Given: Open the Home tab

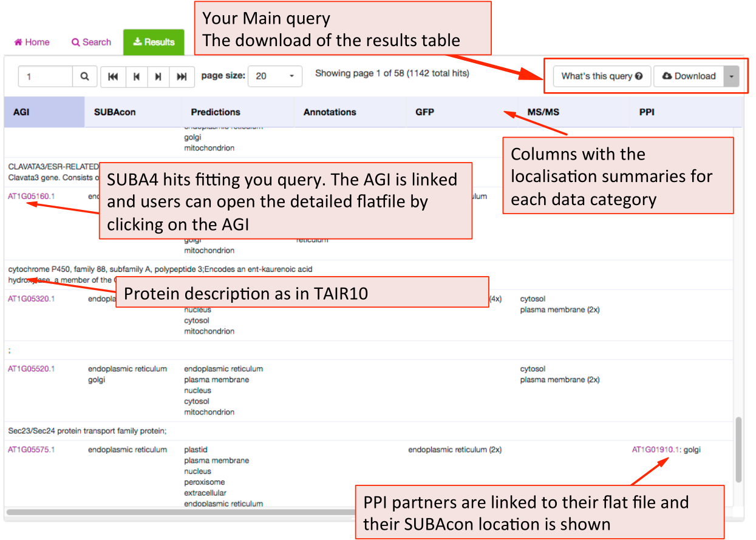Looking at the screenshot, I should pos(32,42).
